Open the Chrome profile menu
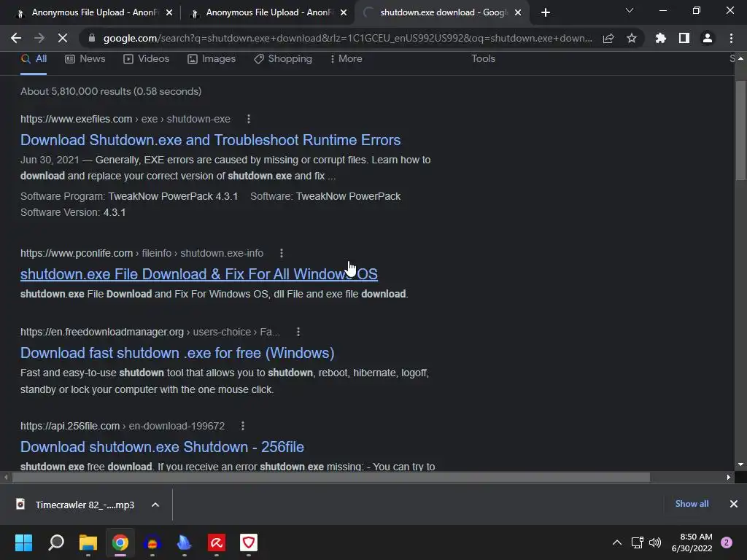This screenshot has height=560, width=747. pyautogui.click(x=708, y=38)
